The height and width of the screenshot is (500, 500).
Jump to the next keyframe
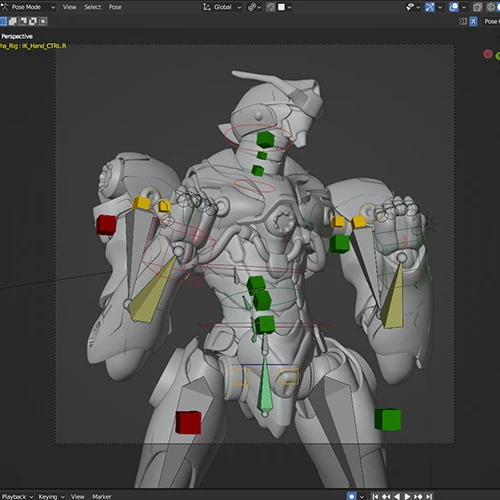418,496
